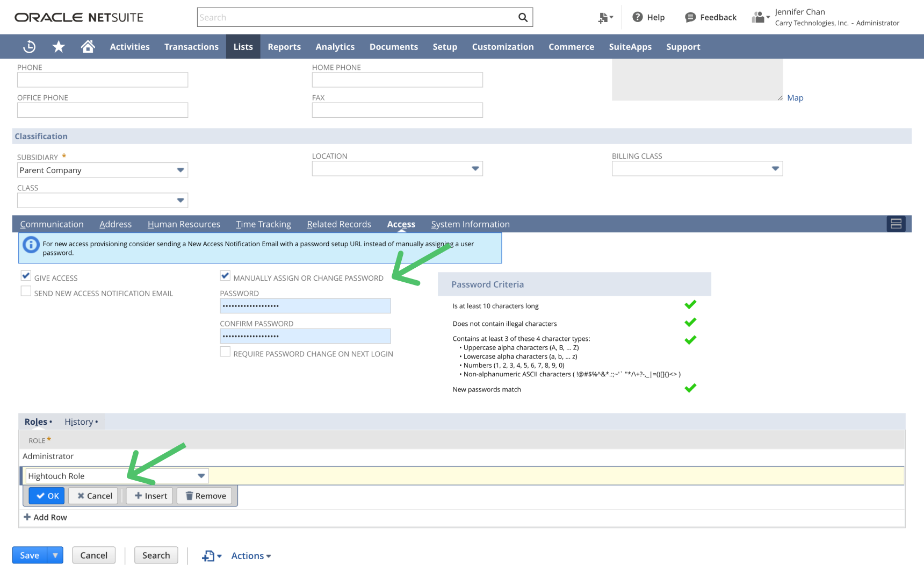Switch to the Communication subtab
This screenshot has height=578, width=924.
pyautogui.click(x=52, y=224)
